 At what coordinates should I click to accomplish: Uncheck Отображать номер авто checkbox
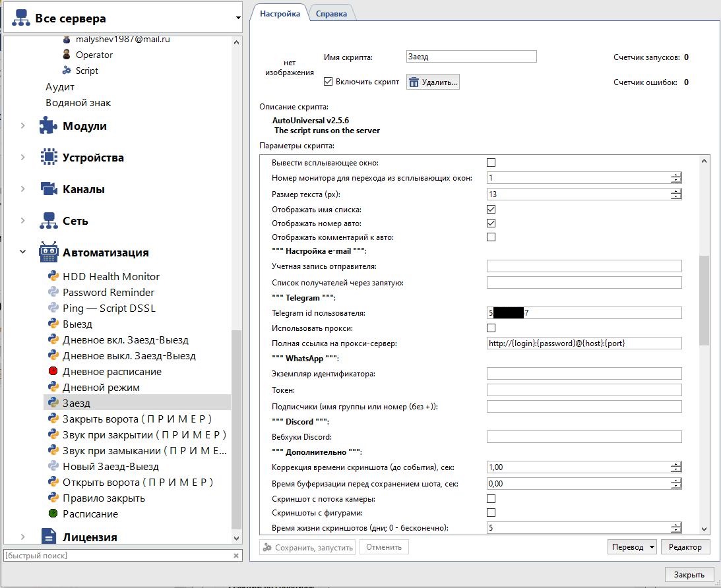click(x=491, y=223)
